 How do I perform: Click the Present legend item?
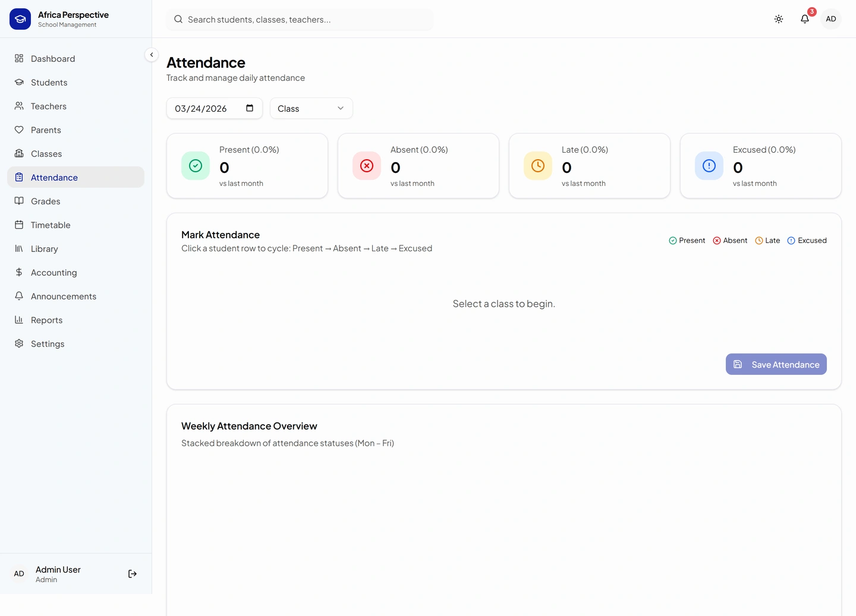(x=687, y=241)
